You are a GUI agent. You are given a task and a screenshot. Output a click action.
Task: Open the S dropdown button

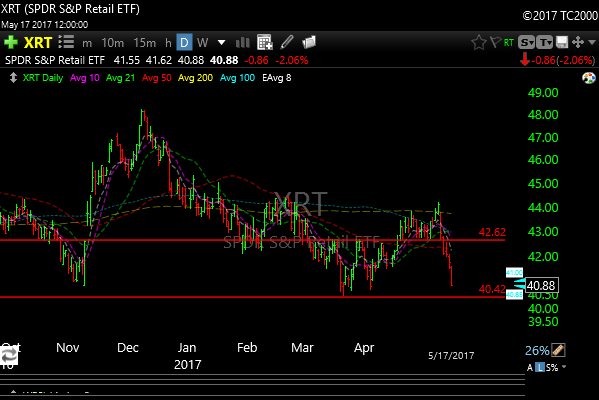(526, 42)
